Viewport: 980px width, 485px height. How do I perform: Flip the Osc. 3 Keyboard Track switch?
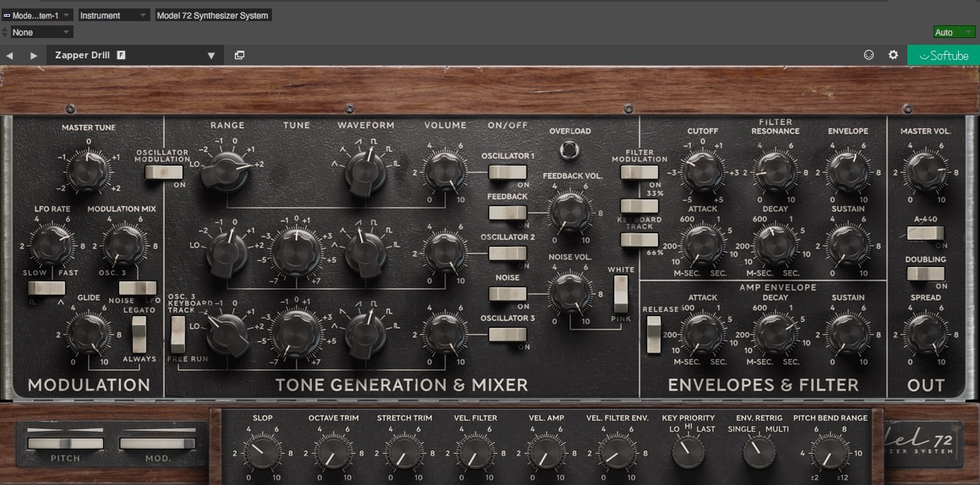tap(178, 335)
